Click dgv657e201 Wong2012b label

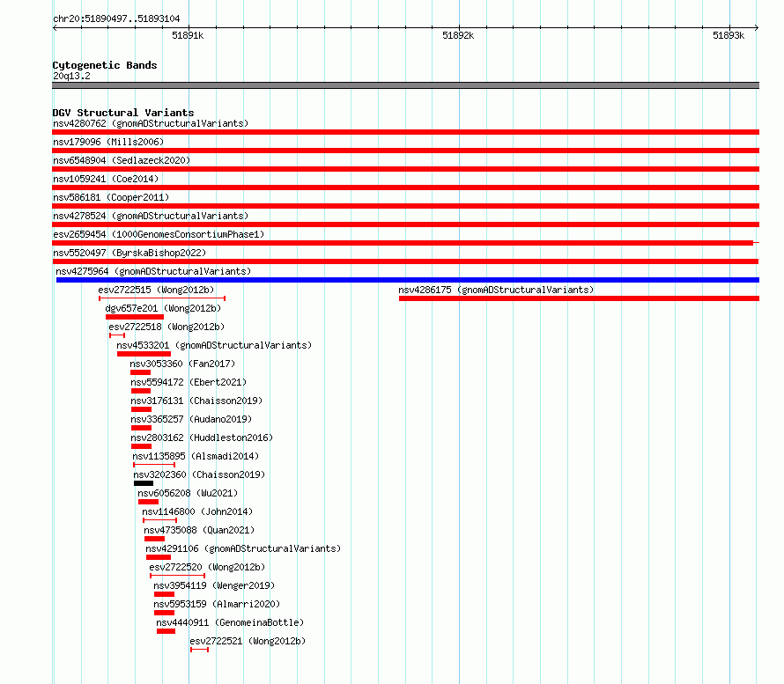(163, 308)
